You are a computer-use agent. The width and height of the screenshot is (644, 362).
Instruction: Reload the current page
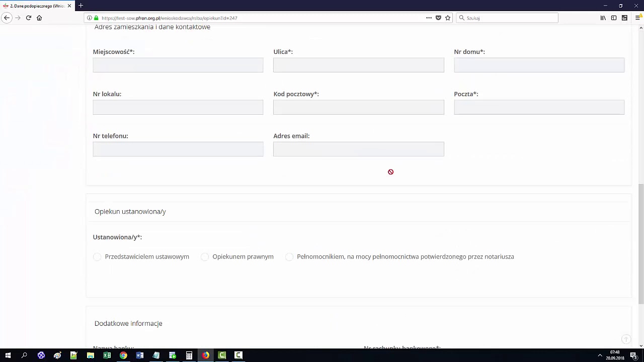[28, 18]
